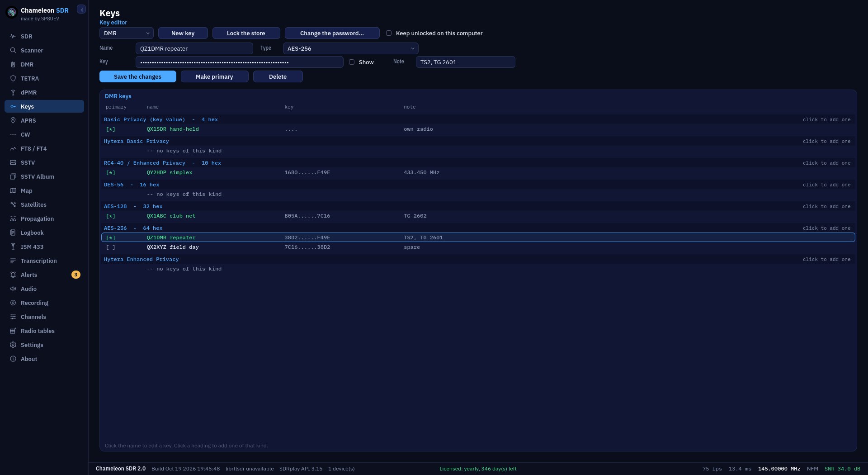Click the Name field with QZ1DMR repeater
This screenshot has height=475, width=868.
tap(194, 48)
